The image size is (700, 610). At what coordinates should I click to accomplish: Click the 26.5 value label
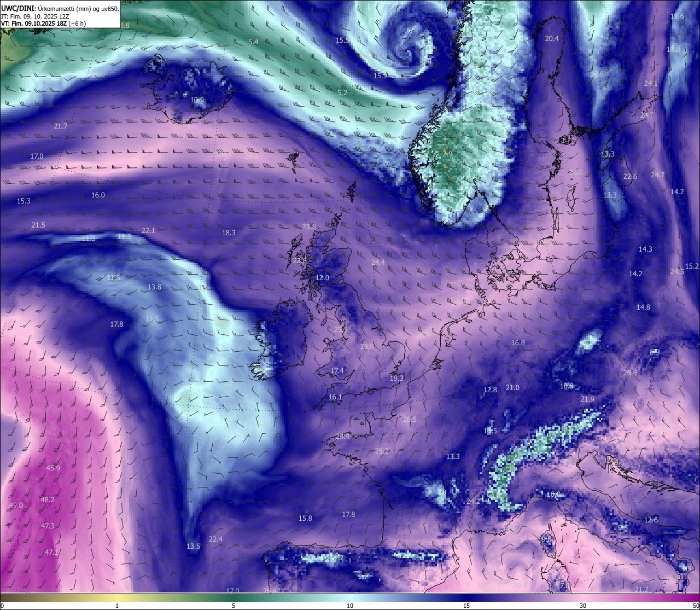point(410,419)
